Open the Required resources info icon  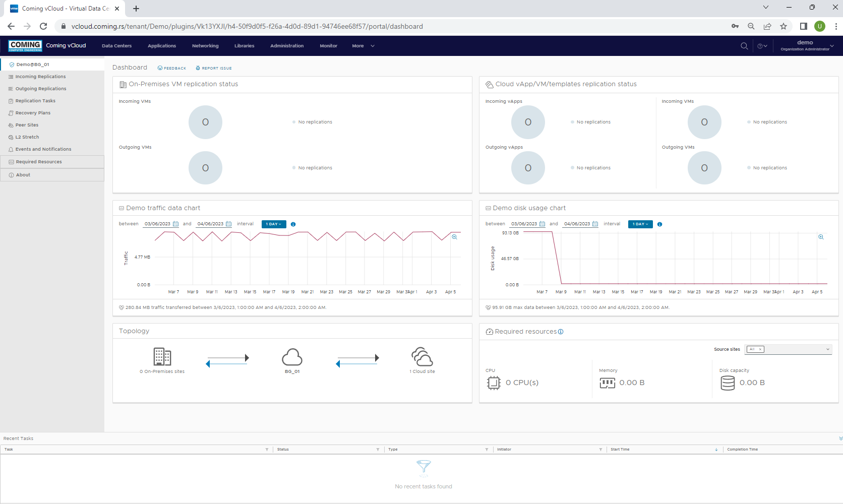click(561, 332)
